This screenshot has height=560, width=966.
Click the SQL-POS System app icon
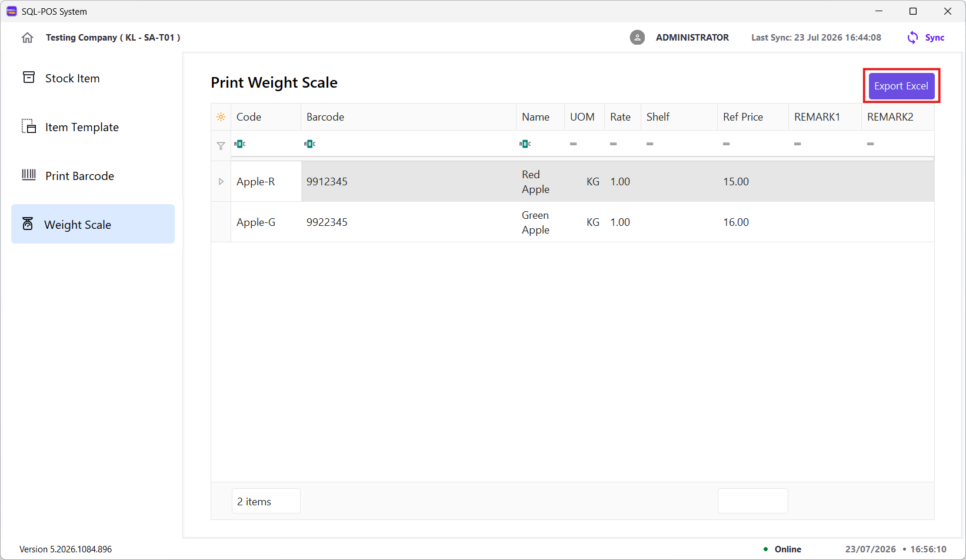(12, 11)
